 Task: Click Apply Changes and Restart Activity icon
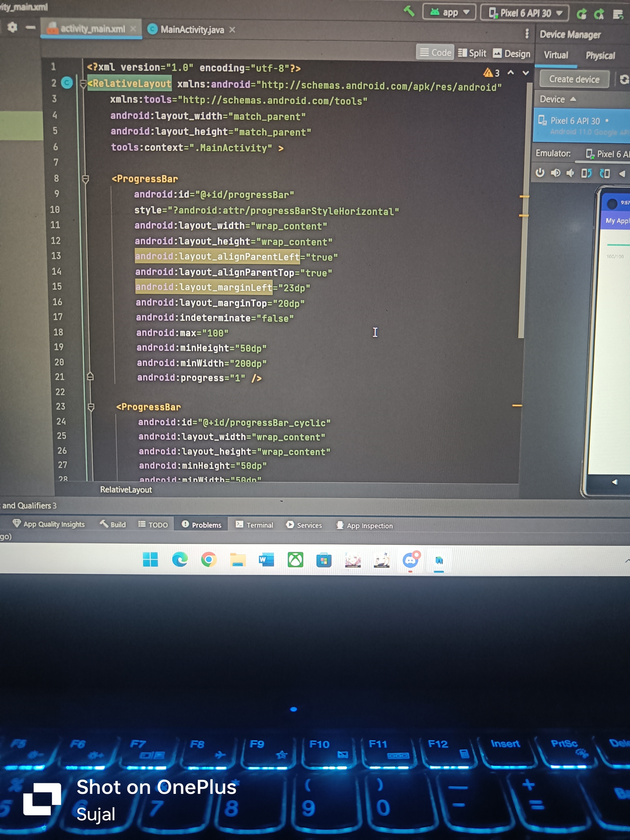coord(582,14)
